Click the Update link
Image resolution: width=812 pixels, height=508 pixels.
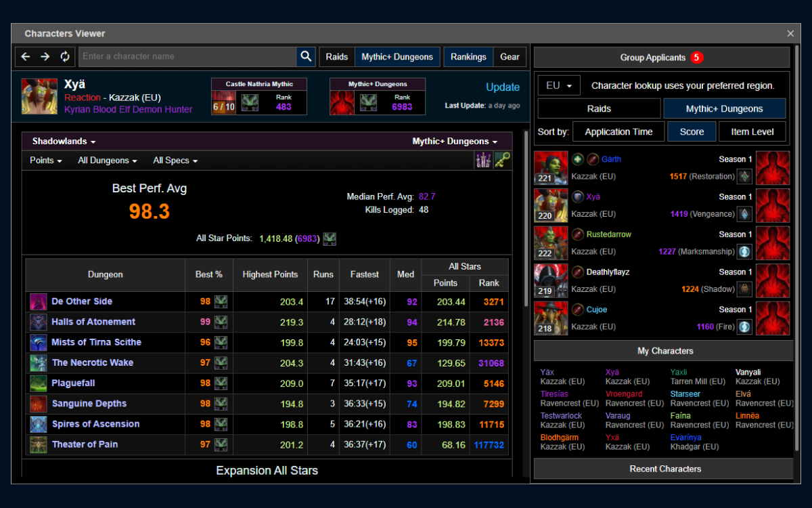[503, 87]
